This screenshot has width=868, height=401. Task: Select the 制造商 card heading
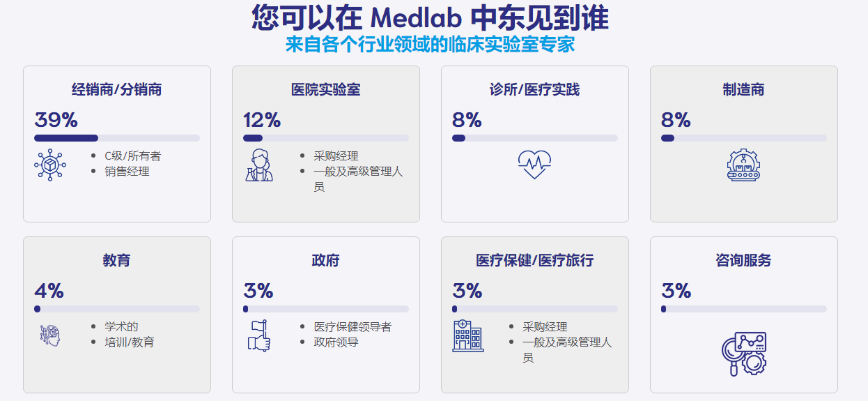(x=743, y=90)
